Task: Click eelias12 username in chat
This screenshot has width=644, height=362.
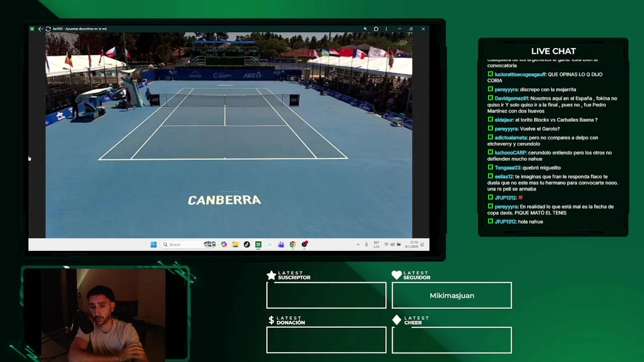Action: 504,177
